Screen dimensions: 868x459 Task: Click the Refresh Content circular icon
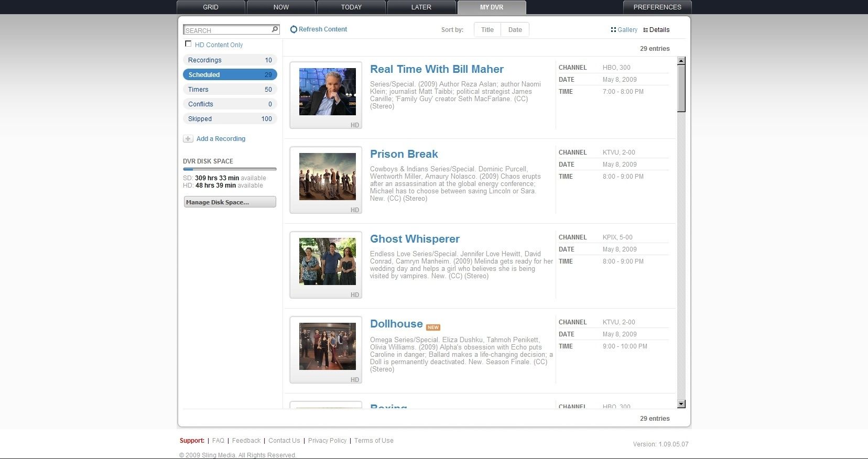[x=294, y=29]
